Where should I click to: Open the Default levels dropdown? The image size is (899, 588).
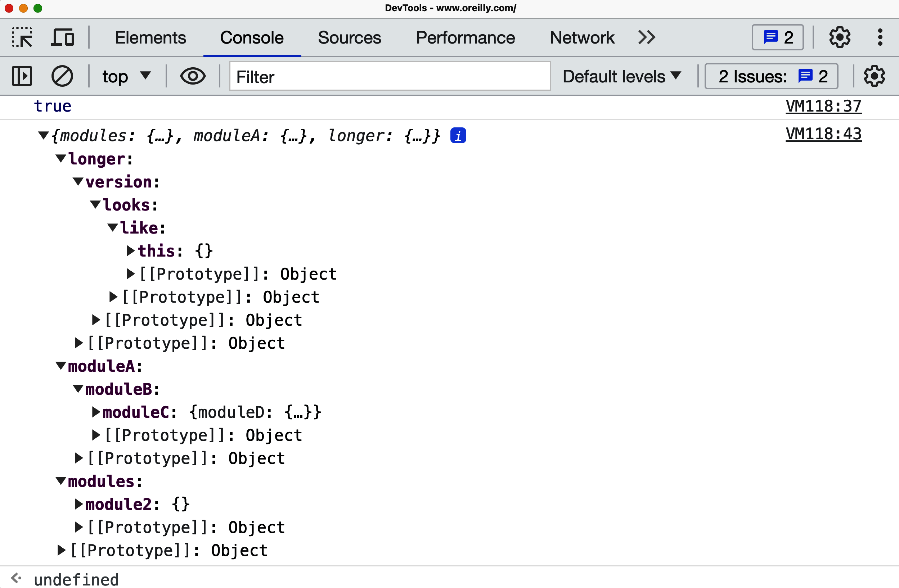[622, 76]
